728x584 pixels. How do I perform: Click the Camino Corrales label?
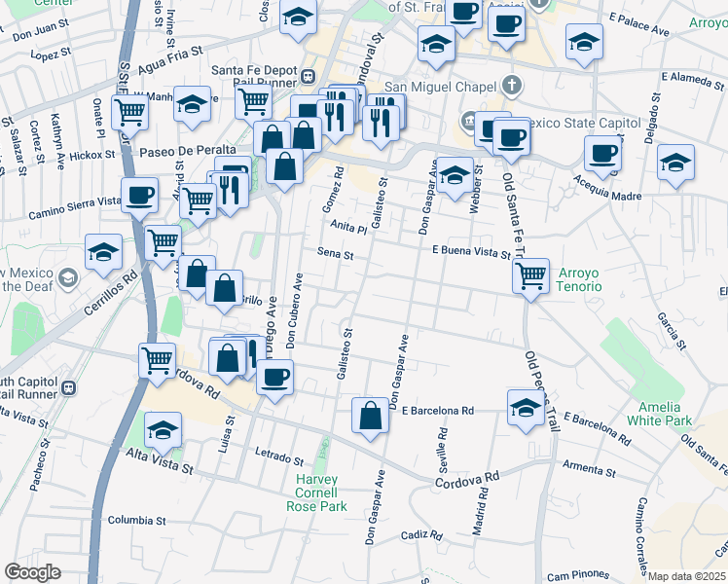point(640,535)
